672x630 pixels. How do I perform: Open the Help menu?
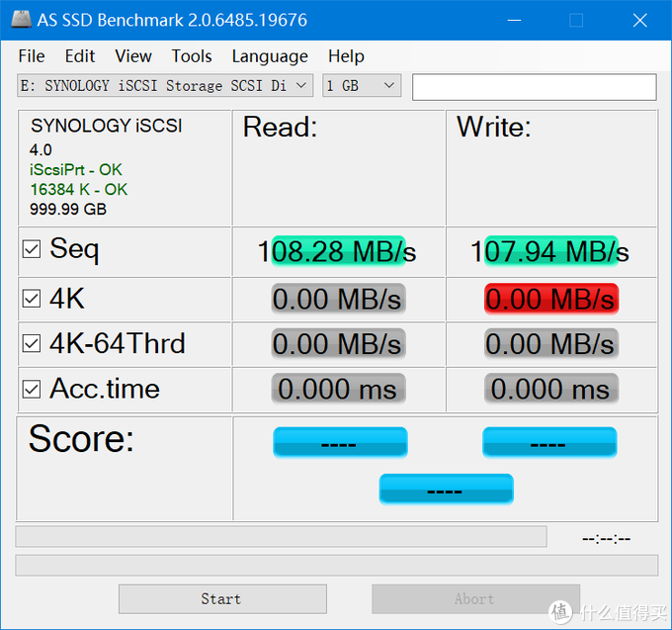click(x=346, y=56)
